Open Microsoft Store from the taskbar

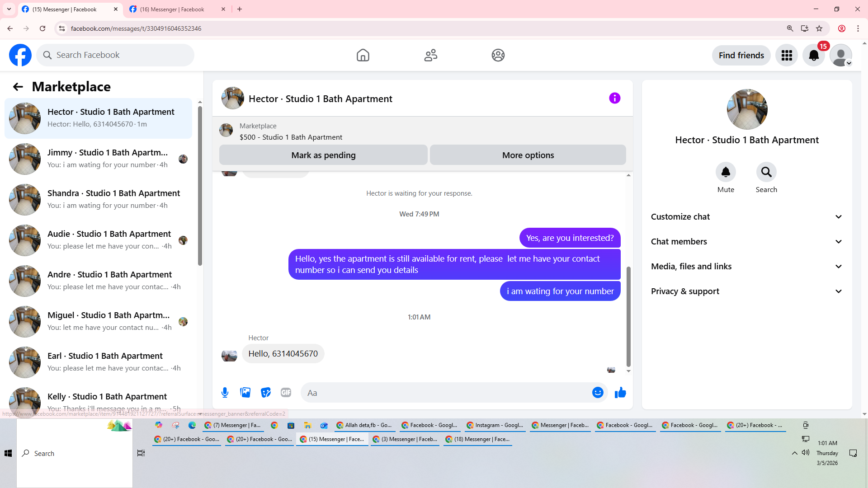[x=291, y=425]
